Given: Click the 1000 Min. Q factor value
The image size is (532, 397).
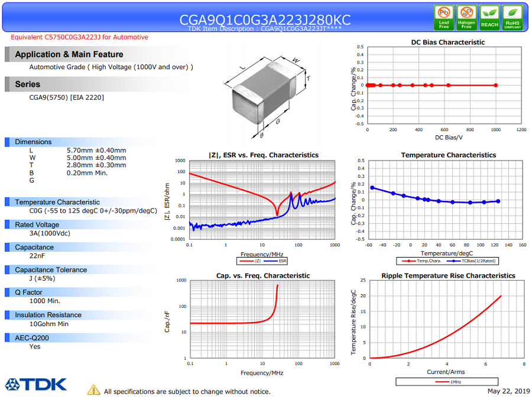Looking at the screenshot, I should pos(44,301).
